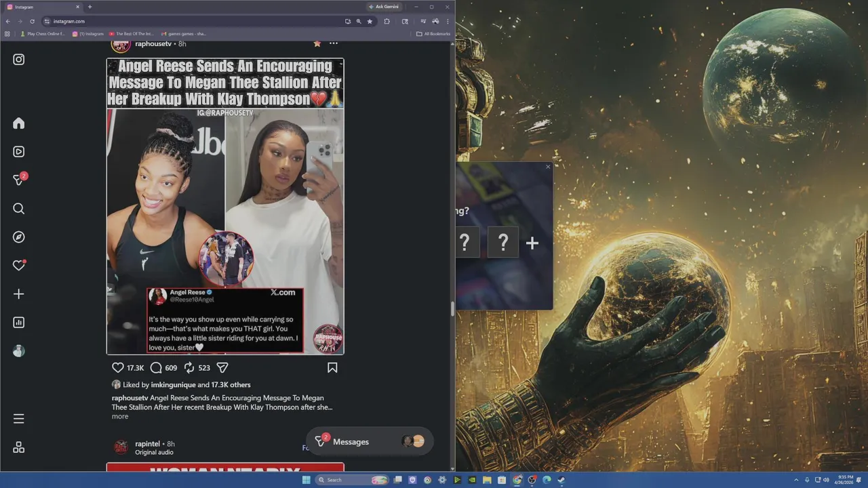Open the dashboard chart icon in the sidebar

[x=19, y=323]
